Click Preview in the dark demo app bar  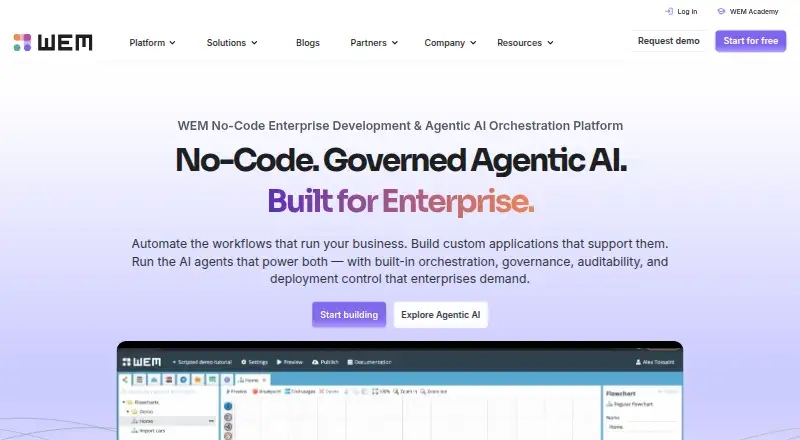point(290,362)
